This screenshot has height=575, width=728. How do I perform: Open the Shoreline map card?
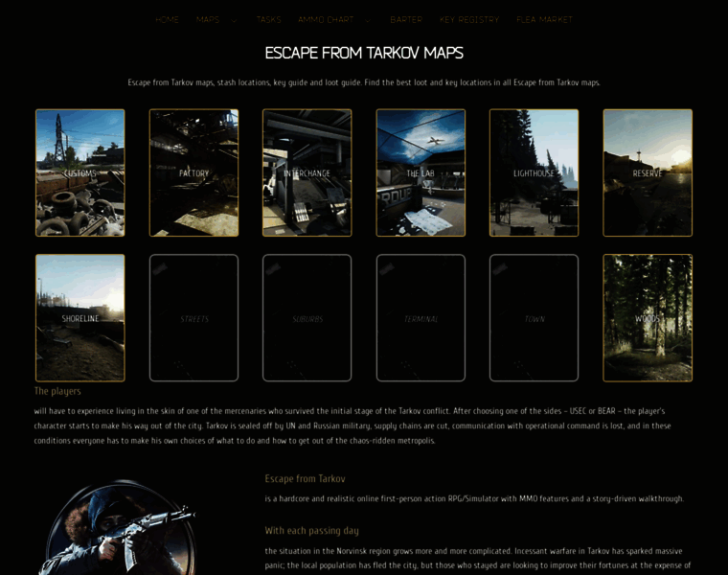pos(80,318)
